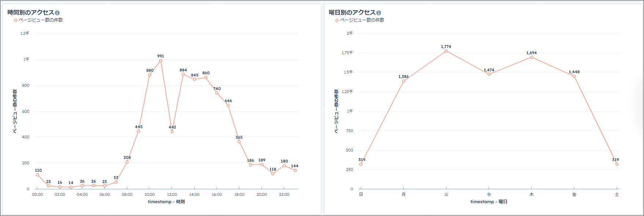Select the 991 peak data point marker
644x216 pixels.
pos(161,61)
